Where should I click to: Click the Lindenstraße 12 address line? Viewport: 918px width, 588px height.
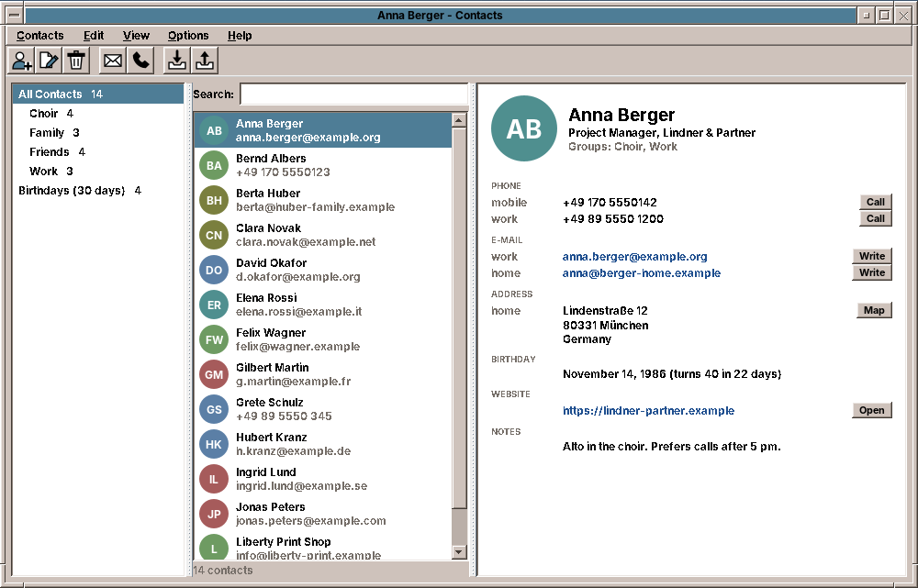point(605,311)
